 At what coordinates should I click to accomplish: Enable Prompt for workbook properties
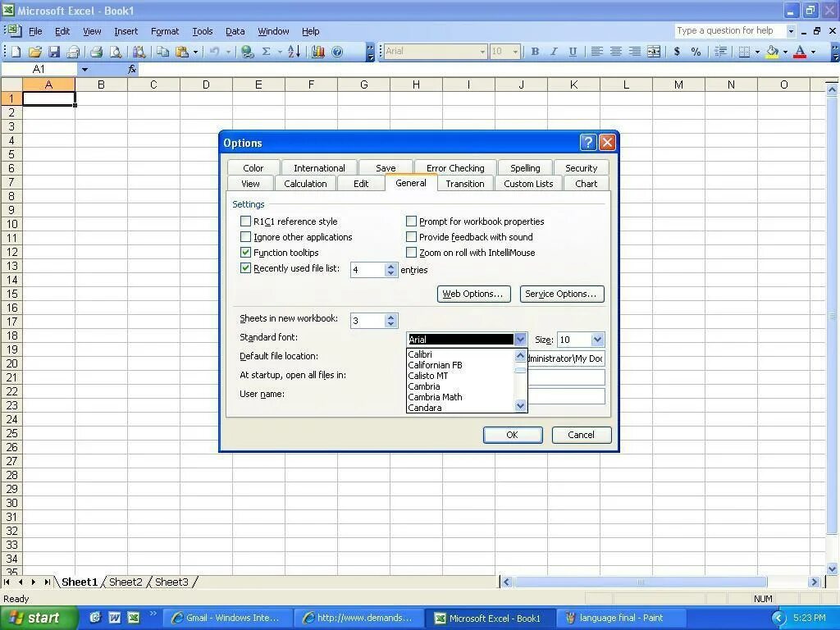(412, 221)
